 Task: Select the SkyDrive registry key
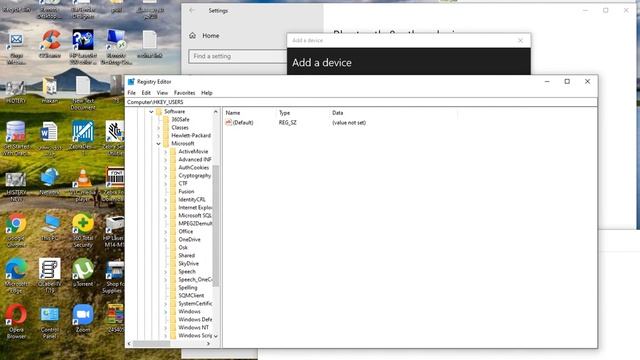tap(188, 264)
